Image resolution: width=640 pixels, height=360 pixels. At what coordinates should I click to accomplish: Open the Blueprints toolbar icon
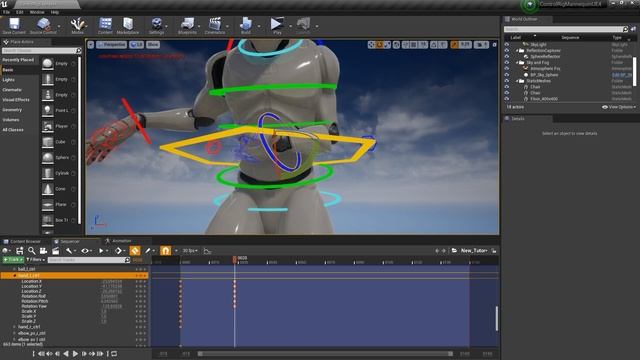187,24
